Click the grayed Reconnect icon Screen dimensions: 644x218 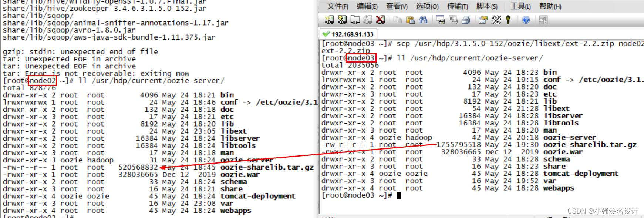click(368, 20)
